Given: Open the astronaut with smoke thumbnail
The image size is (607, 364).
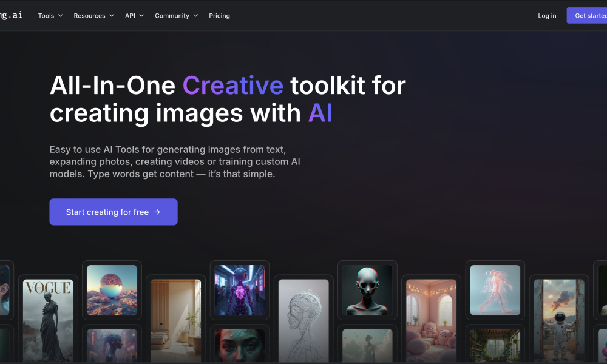Looking at the screenshot, I should coord(559,321).
